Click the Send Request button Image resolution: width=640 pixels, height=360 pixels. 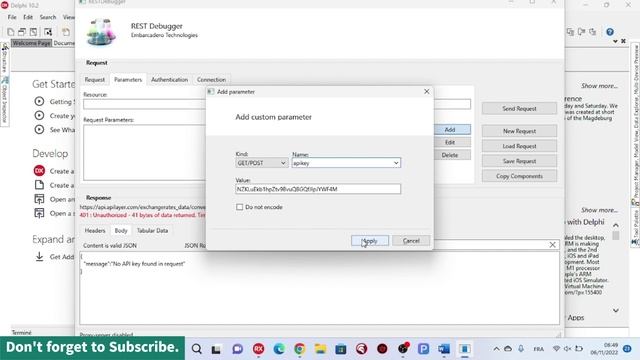pyautogui.click(x=519, y=109)
